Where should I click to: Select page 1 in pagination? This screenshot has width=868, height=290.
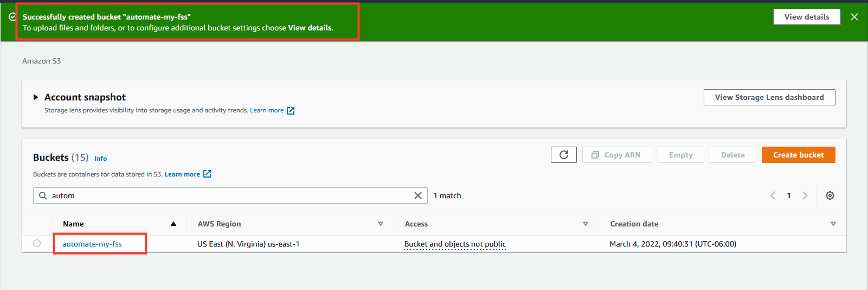pyautogui.click(x=789, y=196)
